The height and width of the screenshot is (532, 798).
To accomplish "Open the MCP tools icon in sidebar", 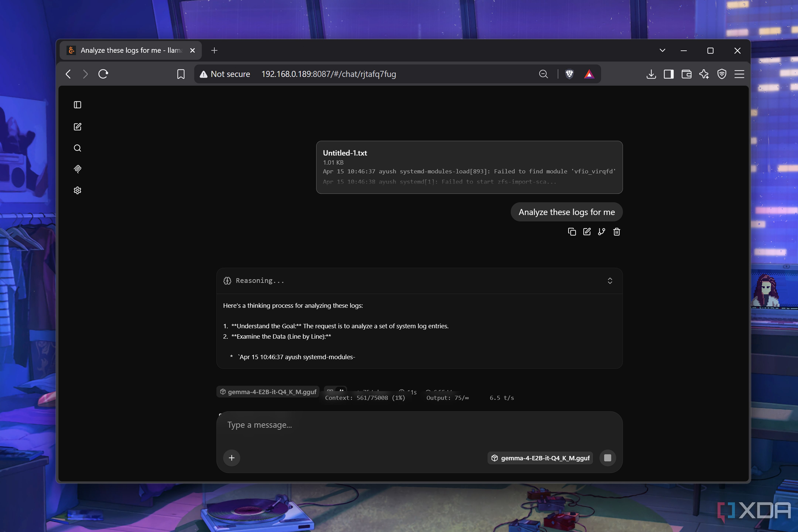I will click(77, 169).
